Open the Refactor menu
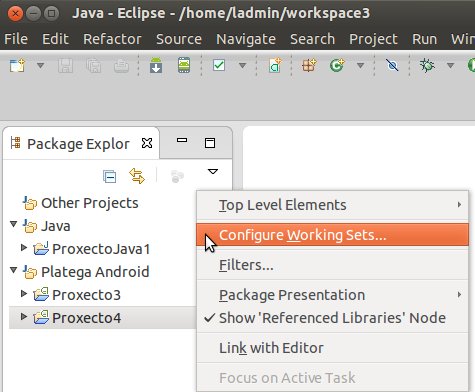The image size is (475, 392). (112, 39)
